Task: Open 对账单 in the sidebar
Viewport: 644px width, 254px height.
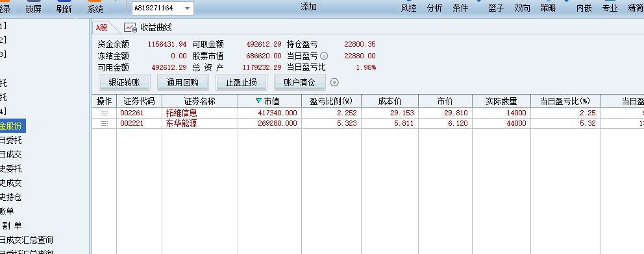Action: click(7, 211)
